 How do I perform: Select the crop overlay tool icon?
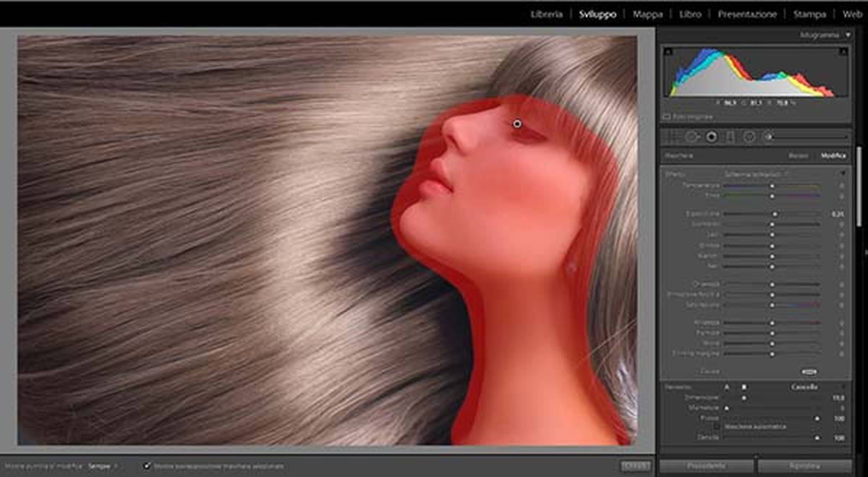tap(673, 136)
